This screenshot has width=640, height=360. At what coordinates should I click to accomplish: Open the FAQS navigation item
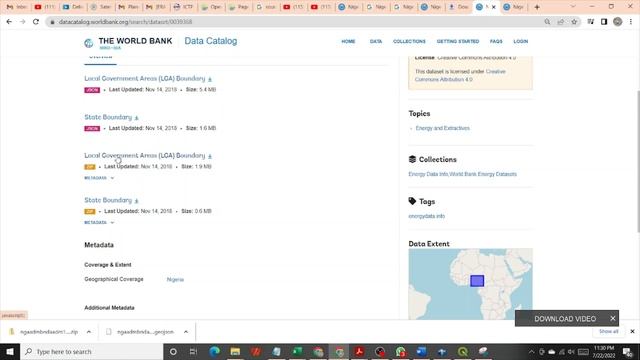pyautogui.click(x=496, y=41)
